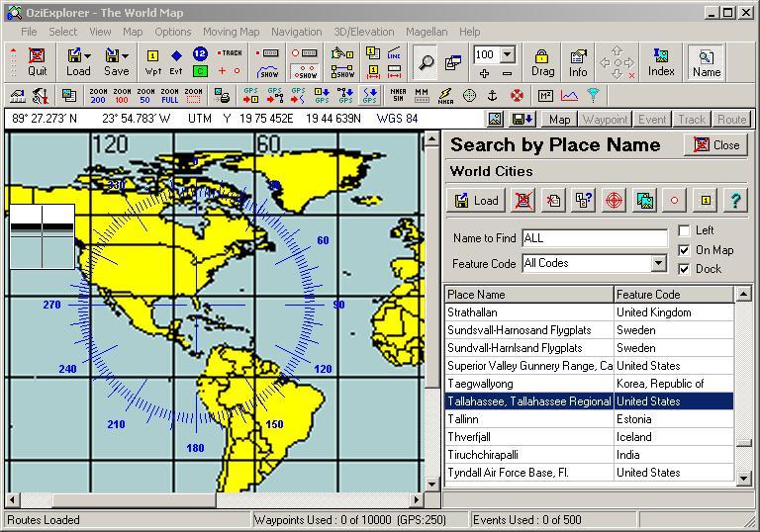Expand the Feature Code dropdown
Image resolution: width=760 pixels, height=532 pixels.
coord(659,263)
